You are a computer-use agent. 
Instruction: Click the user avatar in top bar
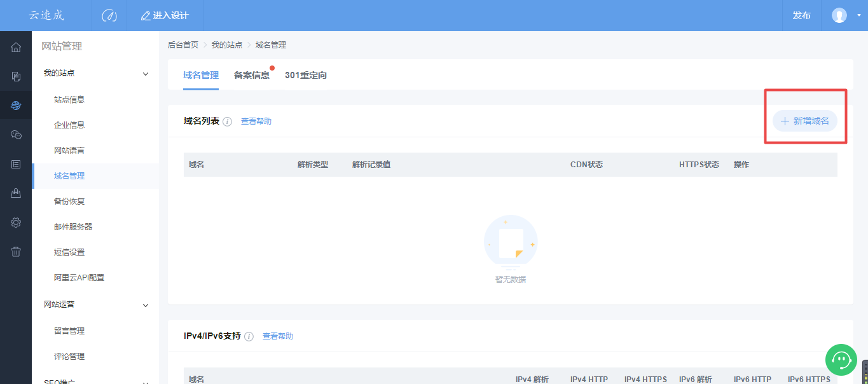839,15
